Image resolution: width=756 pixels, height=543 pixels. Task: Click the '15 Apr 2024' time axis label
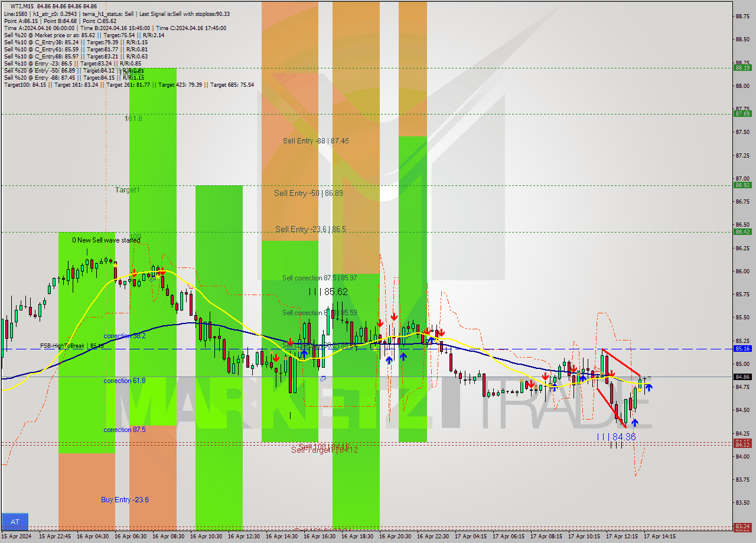click(x=16, y=537)
